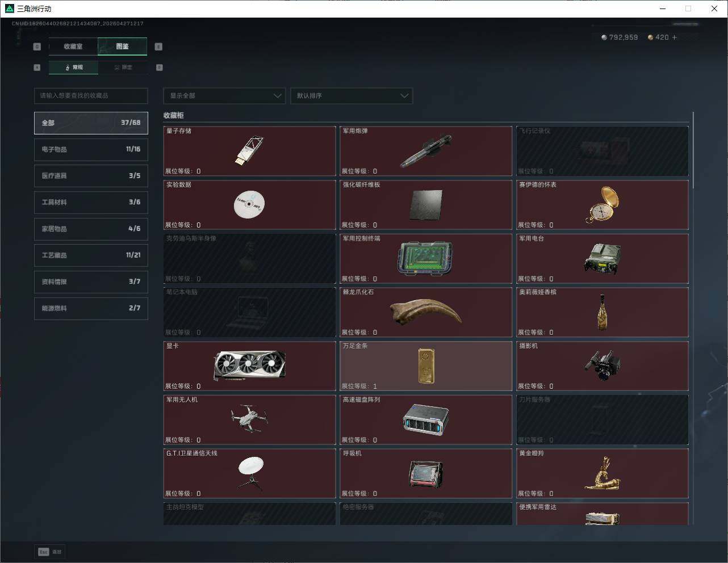Switch to the 图鉴 tab
The width and height of the screenshot is (728, 563).
click(x=123, y=47)
